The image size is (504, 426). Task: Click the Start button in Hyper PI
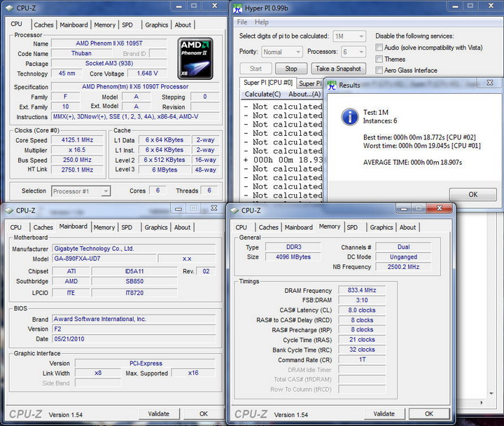click(256, 69)
